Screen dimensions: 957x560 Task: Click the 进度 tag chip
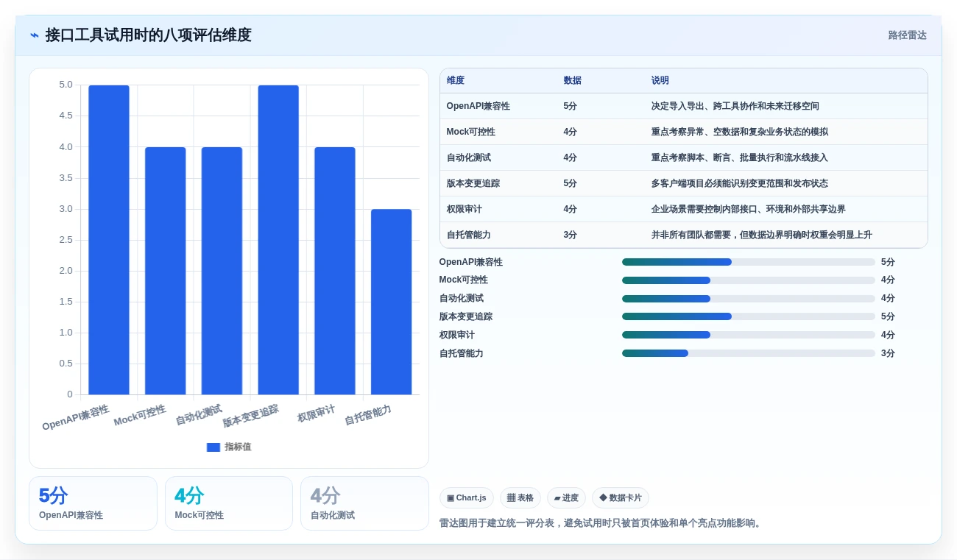[x=566, y=498]
